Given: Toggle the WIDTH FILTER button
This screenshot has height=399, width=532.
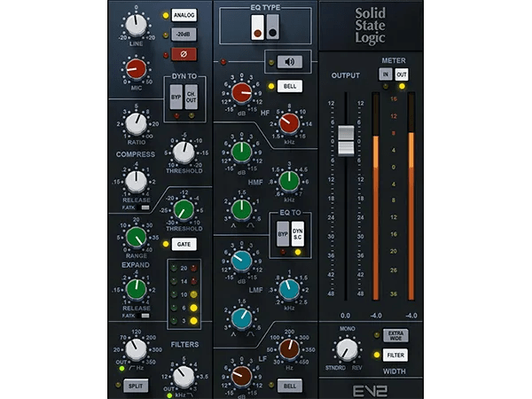Looking at the screenshot, I should point(395,355).
